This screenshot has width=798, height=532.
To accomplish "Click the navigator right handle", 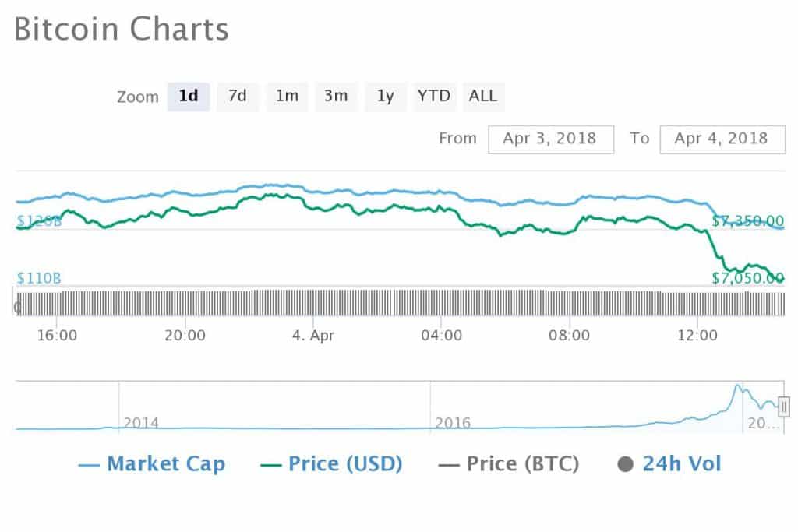I will pos(784,406).
